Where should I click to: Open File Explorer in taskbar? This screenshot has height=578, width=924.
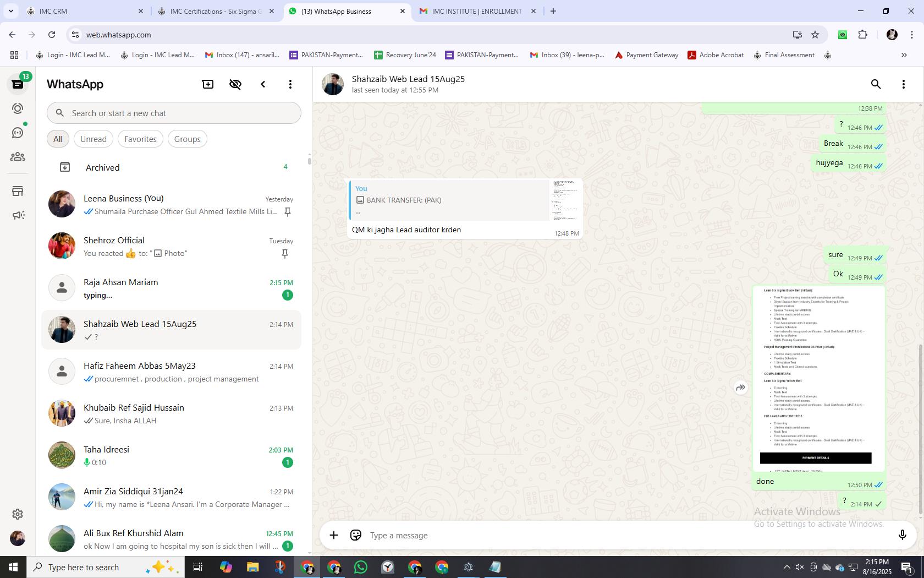252,567
